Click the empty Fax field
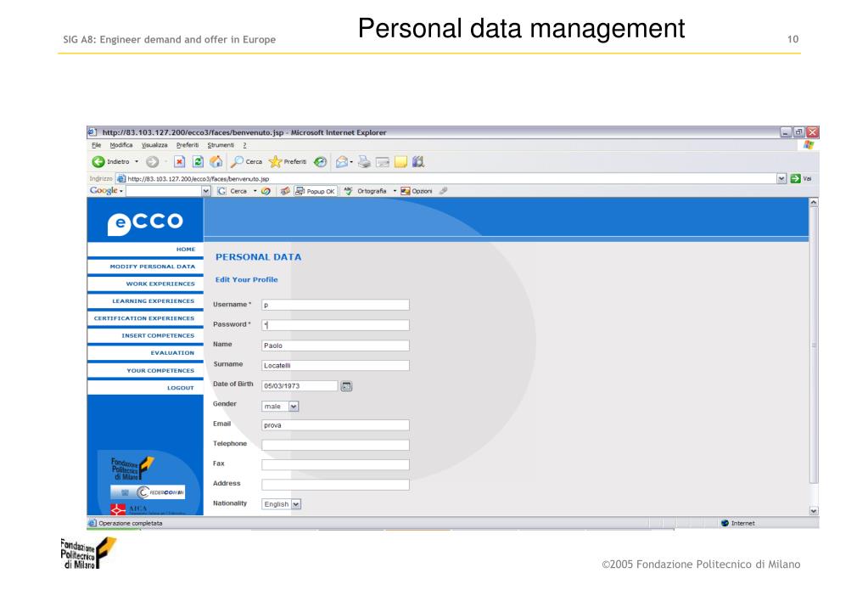Image resolution: width=868 pixels, height=601 pixels. click(x=335, y=464)
